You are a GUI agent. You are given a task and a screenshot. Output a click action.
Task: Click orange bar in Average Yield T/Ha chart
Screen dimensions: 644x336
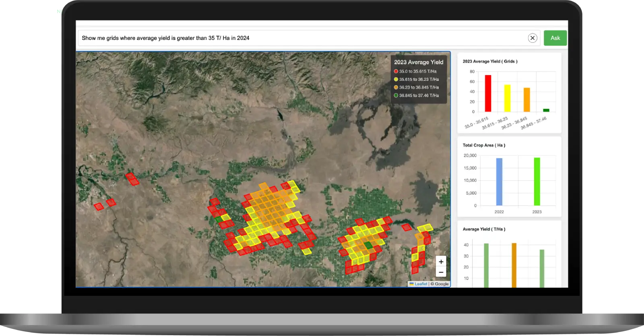pos(514,264)
